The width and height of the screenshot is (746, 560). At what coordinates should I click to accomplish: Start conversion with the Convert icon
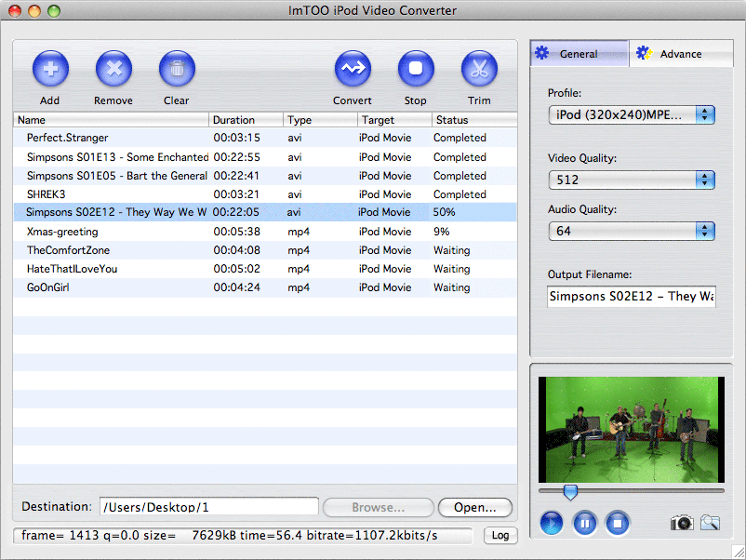353,69
